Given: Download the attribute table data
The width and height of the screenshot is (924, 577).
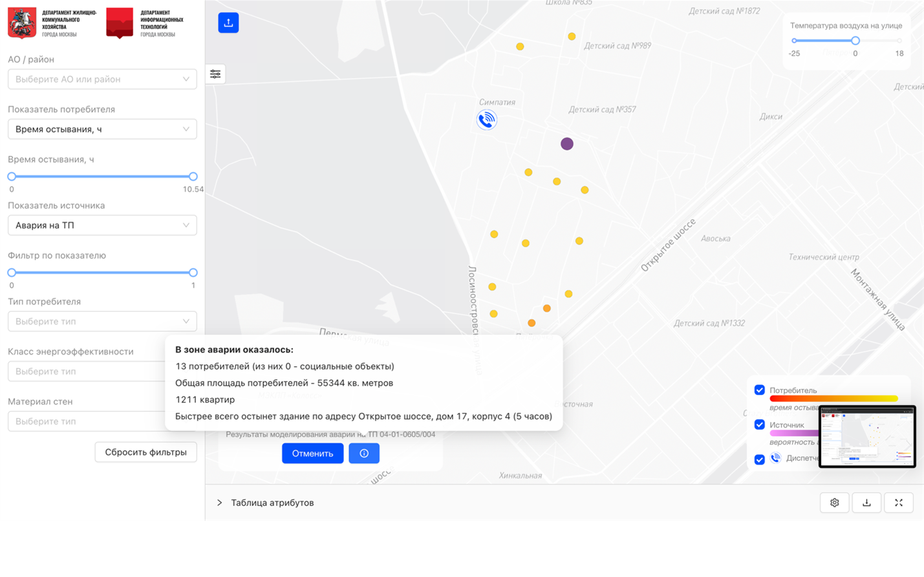Looking at the screenshot, I should [x=866, y=503].
